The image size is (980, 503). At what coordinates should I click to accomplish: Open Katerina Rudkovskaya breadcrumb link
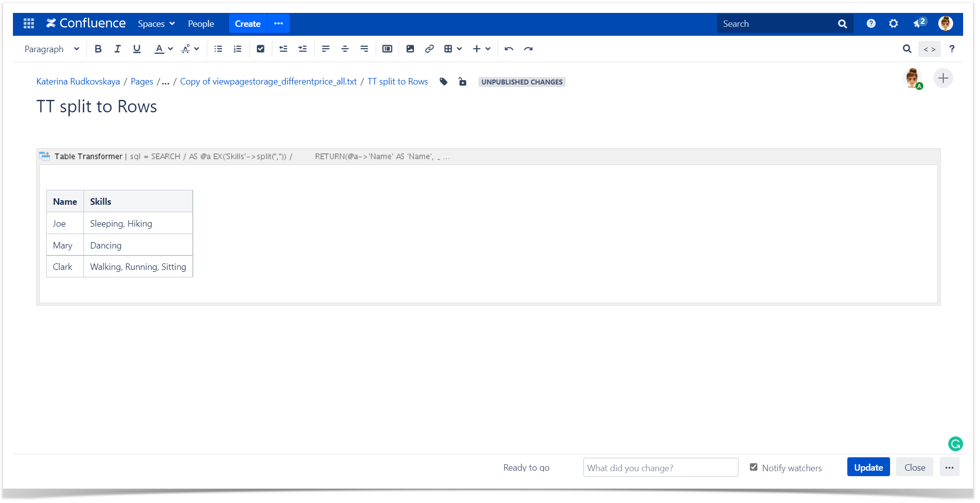(78, 82)
